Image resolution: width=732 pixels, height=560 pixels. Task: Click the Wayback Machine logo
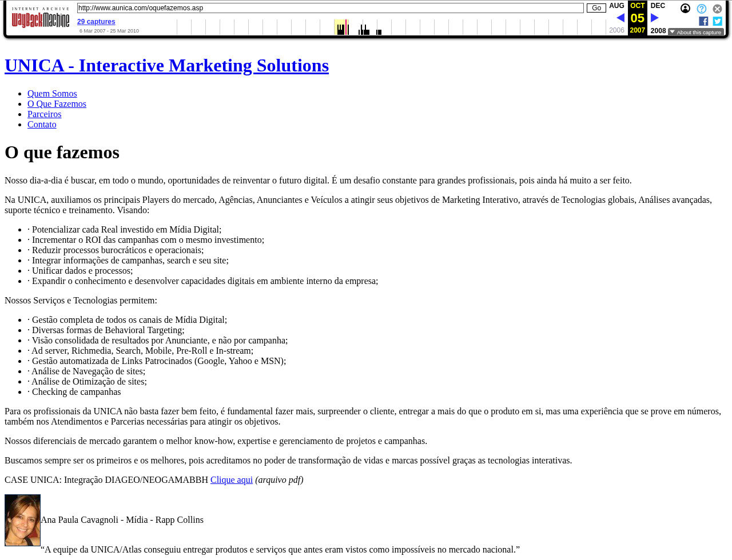point(40,18)
